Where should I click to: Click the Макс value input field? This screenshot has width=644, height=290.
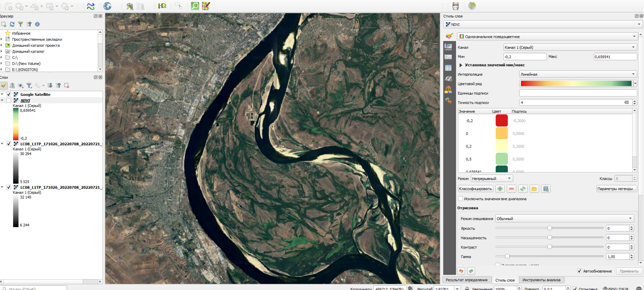615,57
